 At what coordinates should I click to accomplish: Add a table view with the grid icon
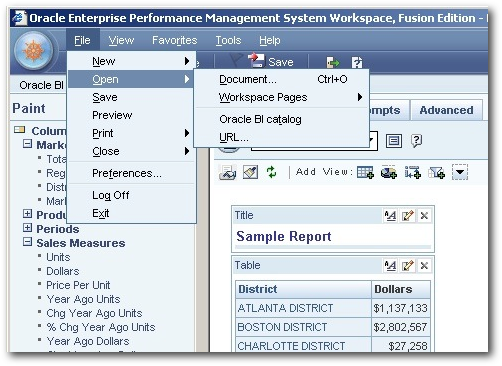pyautogui.click(x=365, y=172)
